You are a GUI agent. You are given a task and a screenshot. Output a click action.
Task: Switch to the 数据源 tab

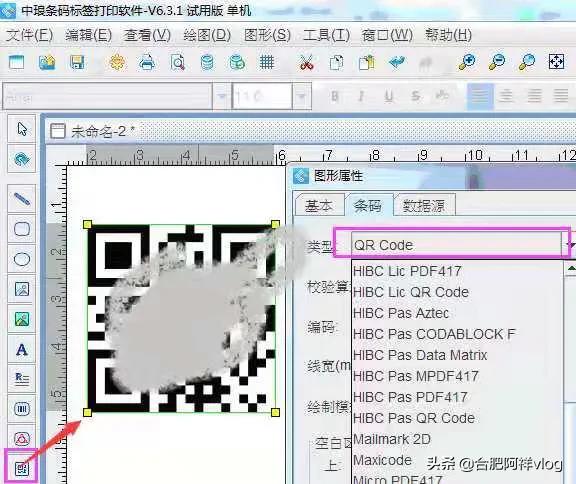click(424, 205)
